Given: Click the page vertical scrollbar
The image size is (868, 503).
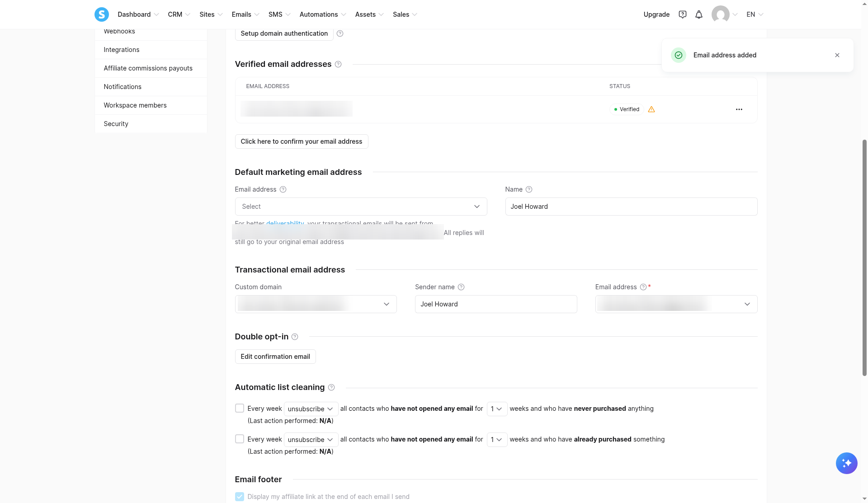Looking at the screenshot, I should click(864, 258).
